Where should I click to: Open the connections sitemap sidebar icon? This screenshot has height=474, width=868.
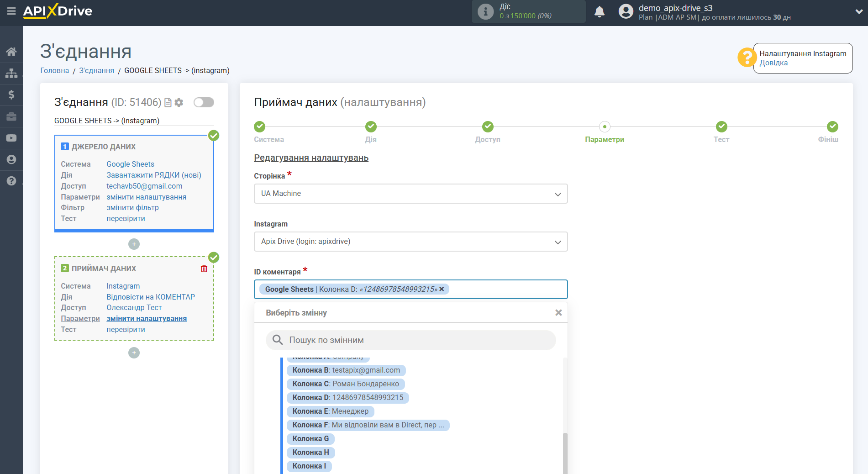11,73
